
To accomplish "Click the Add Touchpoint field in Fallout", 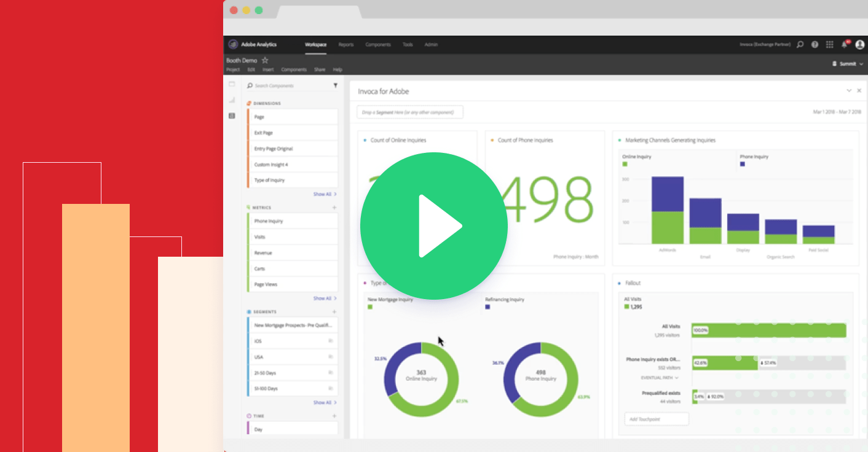I will click(x=655, y=418).
